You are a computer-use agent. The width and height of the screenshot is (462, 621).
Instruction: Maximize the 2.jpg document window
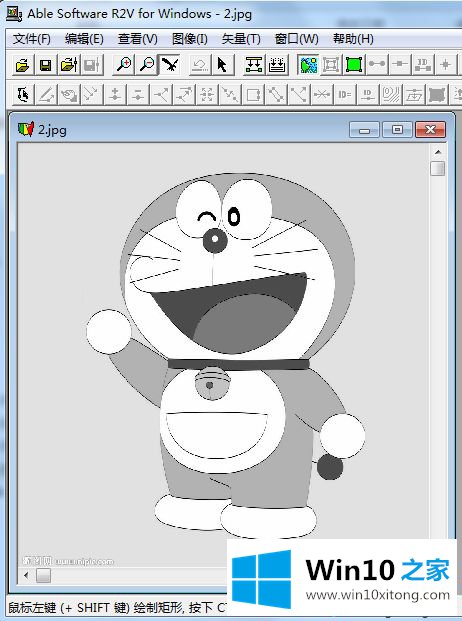(x=397, y=130)
